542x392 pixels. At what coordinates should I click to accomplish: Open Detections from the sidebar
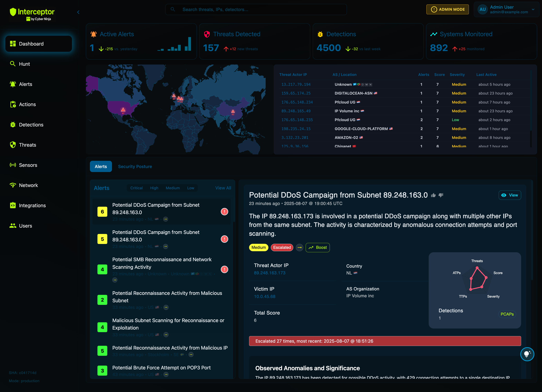point(31,125)
